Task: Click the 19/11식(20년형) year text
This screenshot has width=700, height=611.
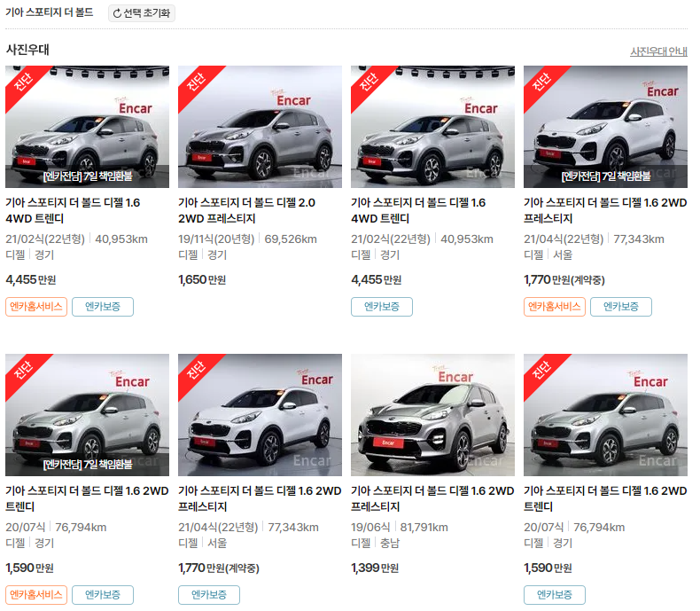Action: 216,239
